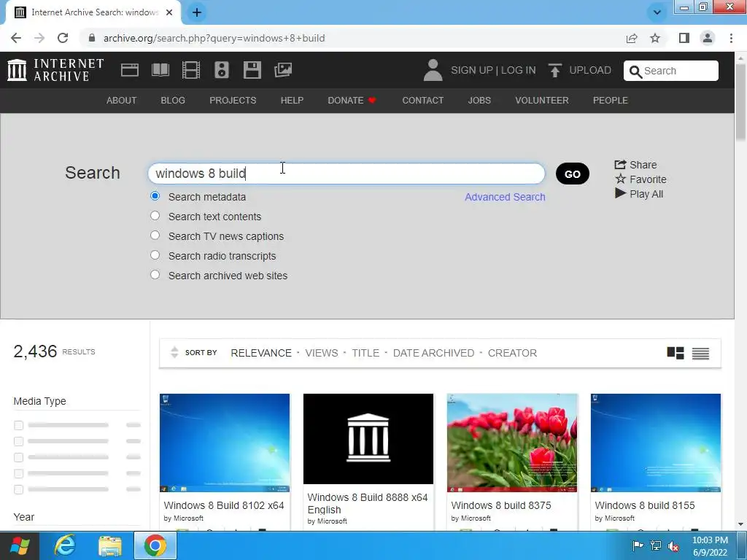Tick first Media Type filter checkbox
This screenshot has height=560, width=747.
(x=18, y=425)
